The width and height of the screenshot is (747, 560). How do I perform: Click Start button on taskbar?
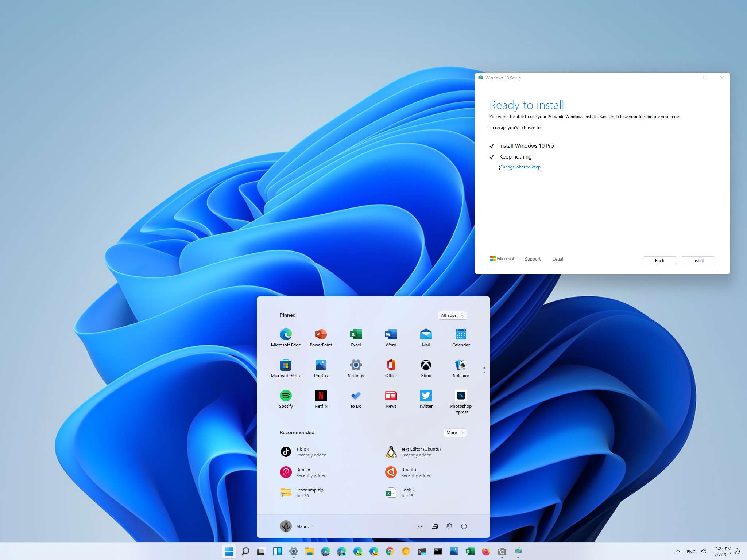pyautogui.click(x=229, y=552)
